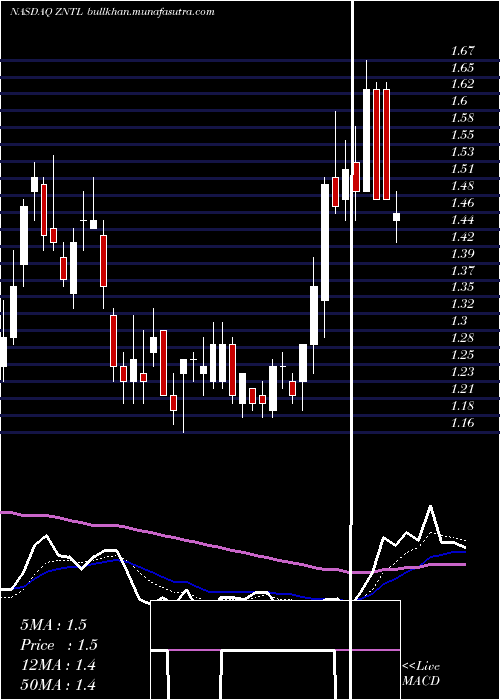This screenshot has width=500, height=700.
Task: Click the 1.51 price axis label
Action: tap(462, 169)
